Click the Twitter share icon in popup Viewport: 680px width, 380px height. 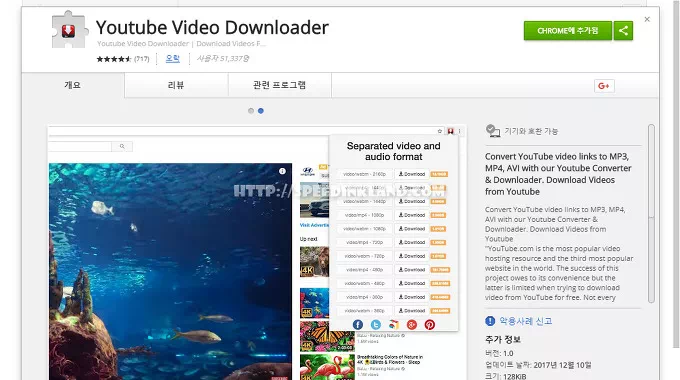click(376, 324)
